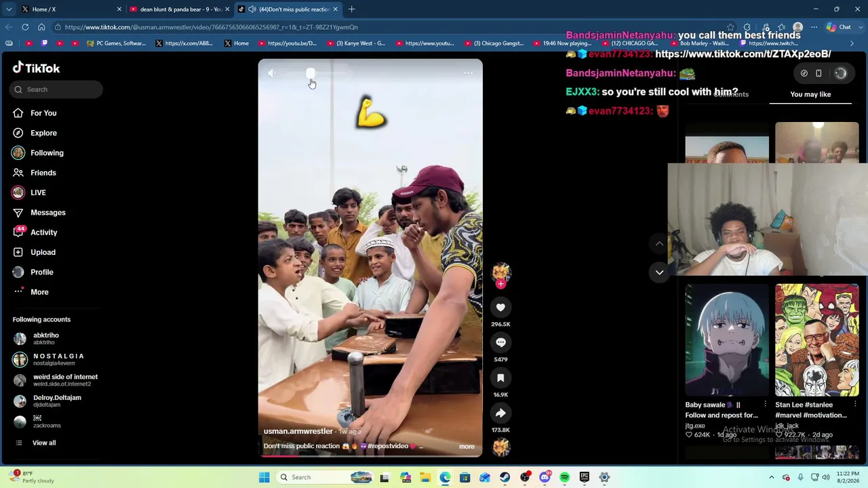Mute the TikTok tab via speaker icon
868x488 pixels.
coord(252,9)
